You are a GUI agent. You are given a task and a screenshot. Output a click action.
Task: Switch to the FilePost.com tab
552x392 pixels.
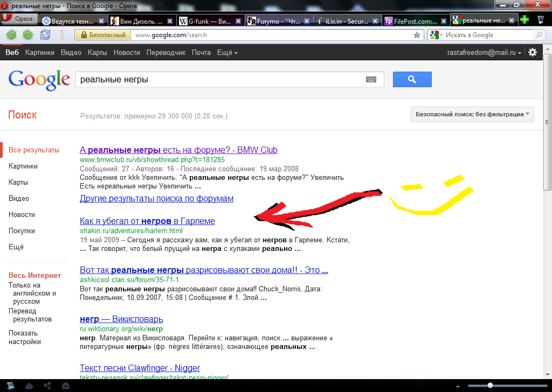[415, 21]
